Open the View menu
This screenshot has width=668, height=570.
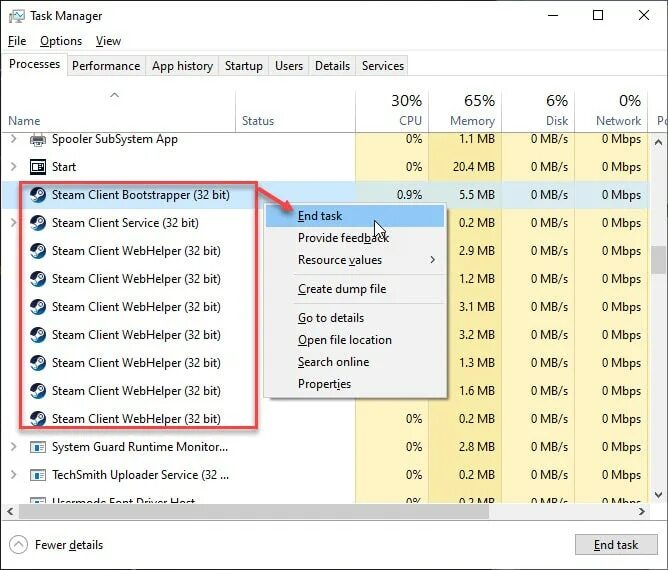[x=108, y=41]
